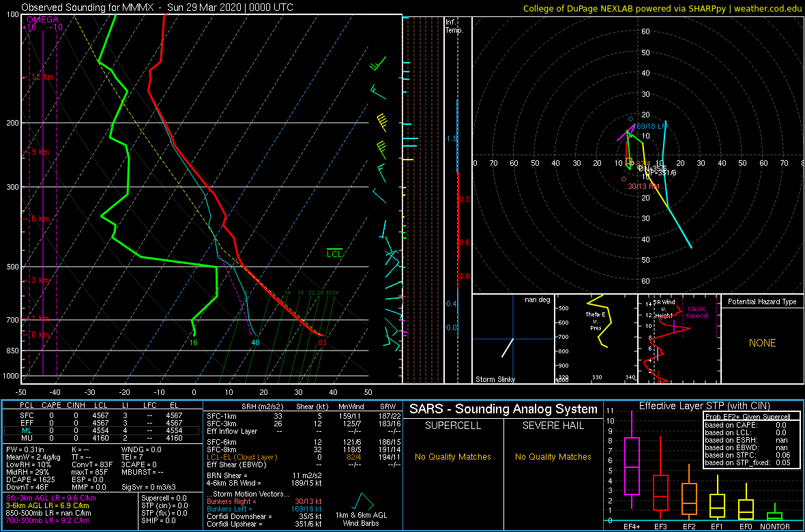Click the MeanW = 2.4g/kg value

32,457
